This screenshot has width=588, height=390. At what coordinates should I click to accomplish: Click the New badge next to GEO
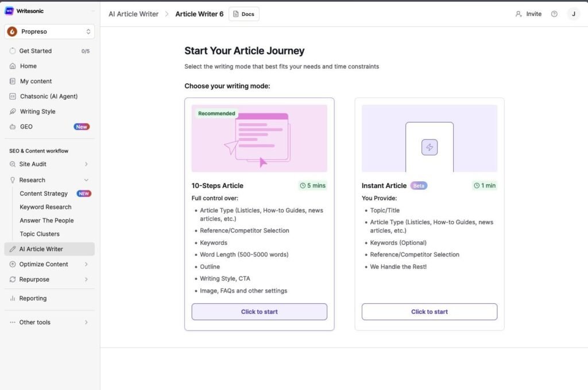click(82, 127)
